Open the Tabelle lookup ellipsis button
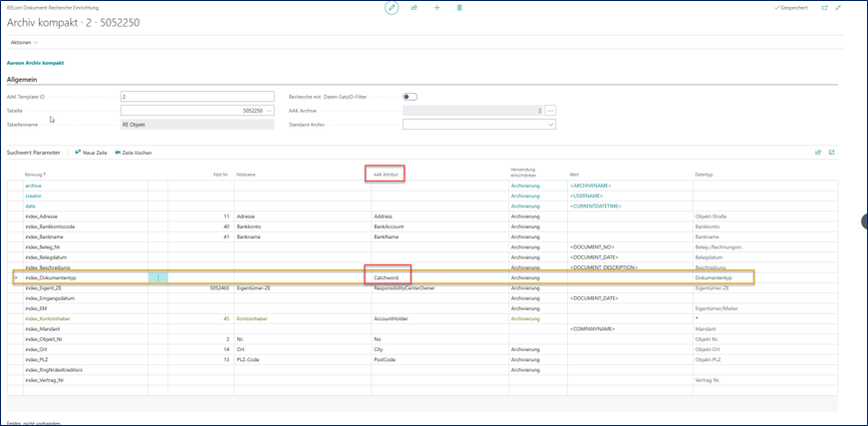Viewport: 868px width, 426px height. point(270,110)
